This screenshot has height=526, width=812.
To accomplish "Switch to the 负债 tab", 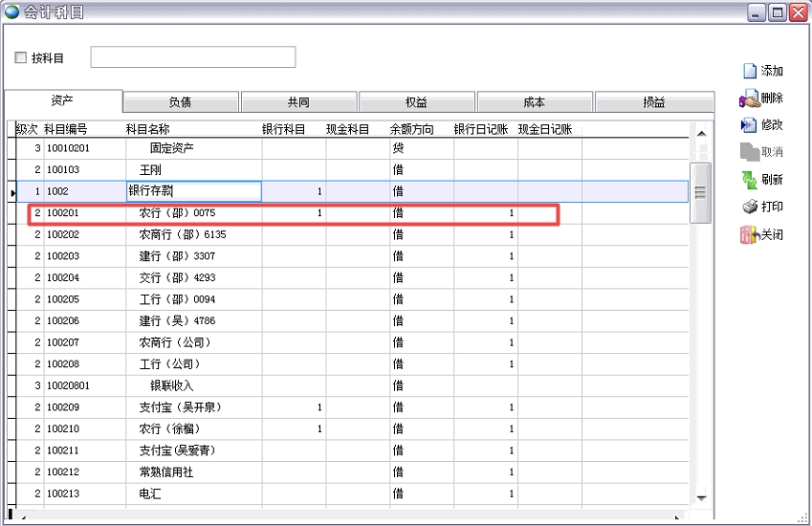I will 181,102.
